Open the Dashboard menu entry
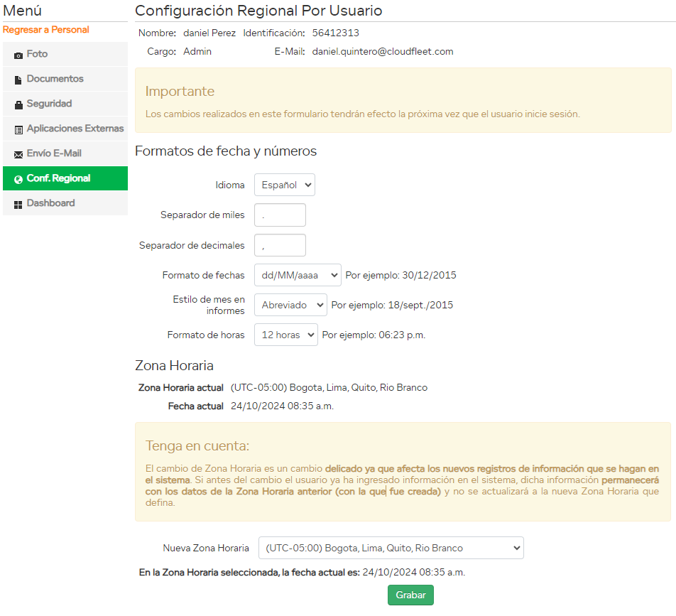Screen dimensions: 676x616 [x=51, y=203]
